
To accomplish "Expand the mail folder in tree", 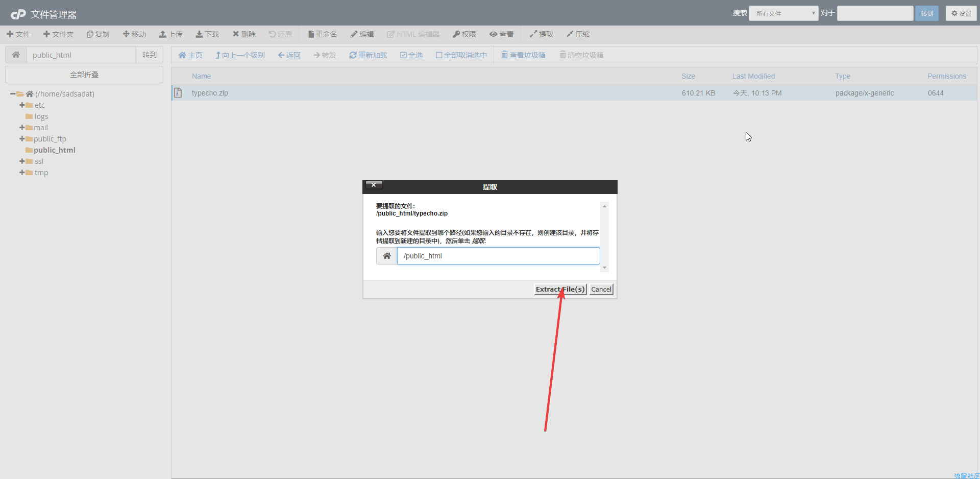I will tap(22, 128).
